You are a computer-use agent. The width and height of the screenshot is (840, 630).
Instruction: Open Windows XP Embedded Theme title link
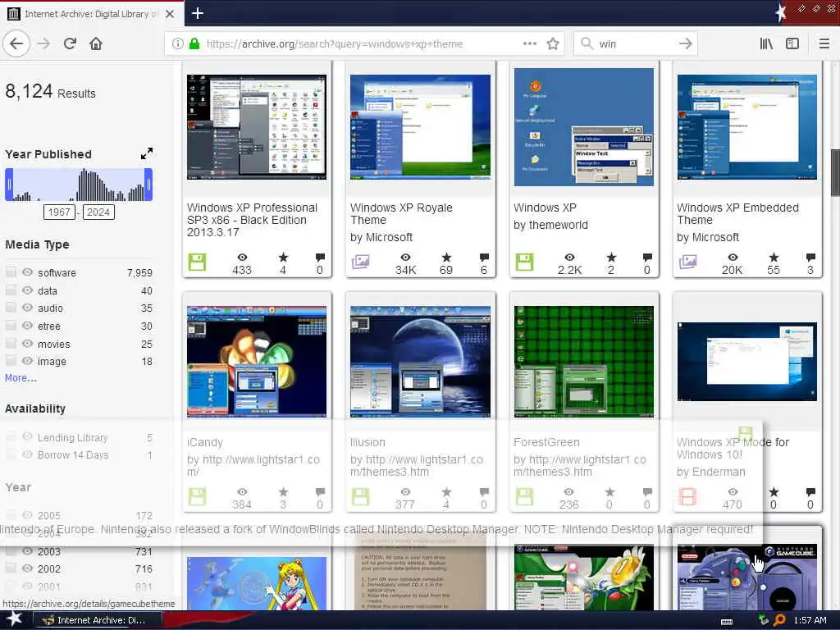(x=737, y=214)
